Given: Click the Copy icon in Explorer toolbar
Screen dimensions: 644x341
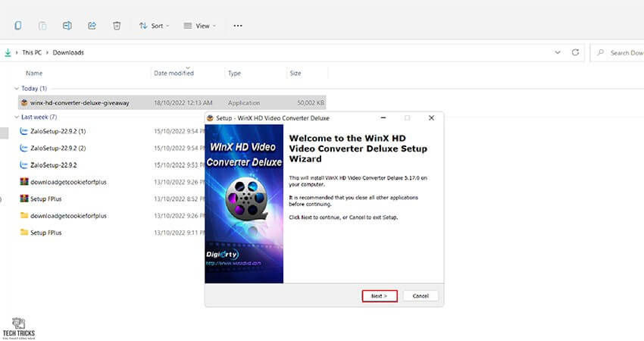Looking at the screenshot, I should tap(18, 26).
